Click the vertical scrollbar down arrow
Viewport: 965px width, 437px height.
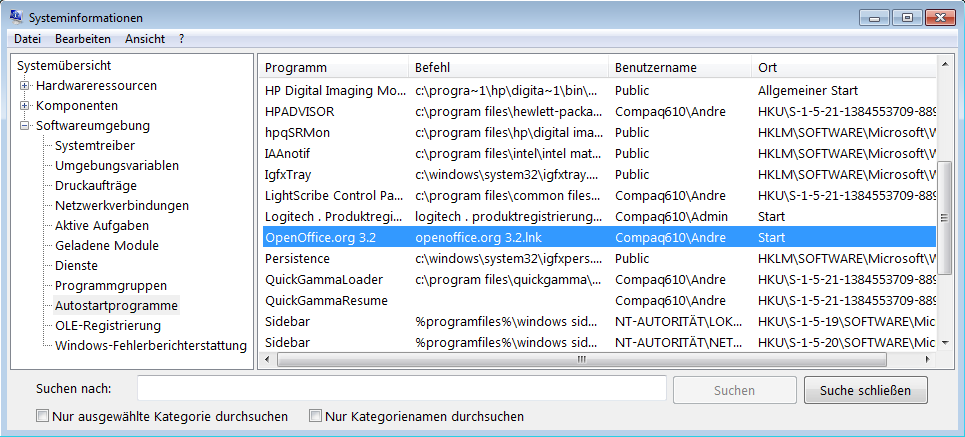(x=946, y=341)
